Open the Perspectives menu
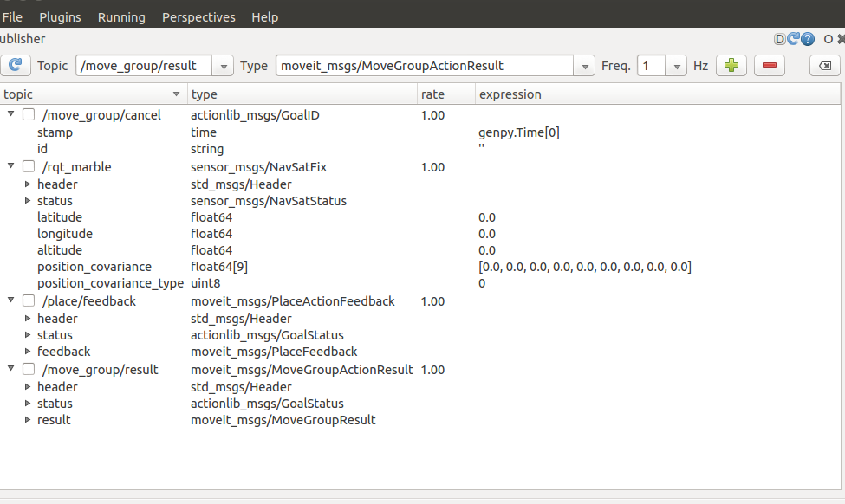This screenshot has width=845, height=504. pos(198,17)
